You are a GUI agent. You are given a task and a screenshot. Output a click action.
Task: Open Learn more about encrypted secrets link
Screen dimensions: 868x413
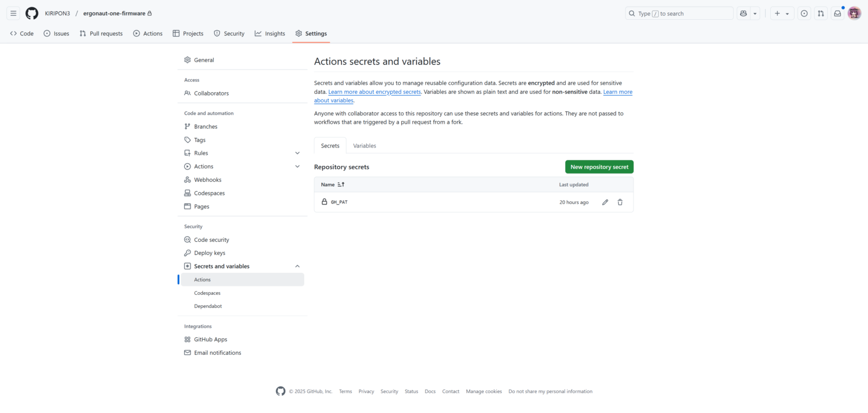pos(374,92)
